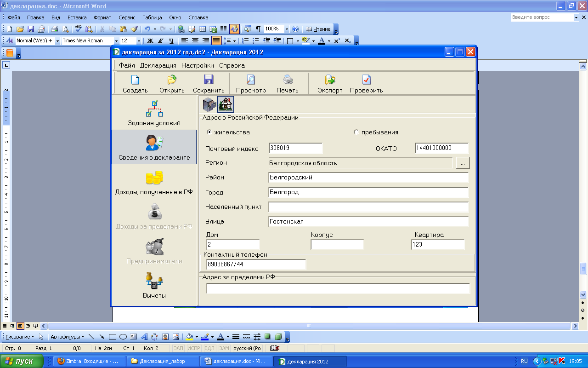Image resolution: width=588 pixels, height=368 pixels.
Task: Center text in Word formatting toolbar
Action: [x=195, y=40]
